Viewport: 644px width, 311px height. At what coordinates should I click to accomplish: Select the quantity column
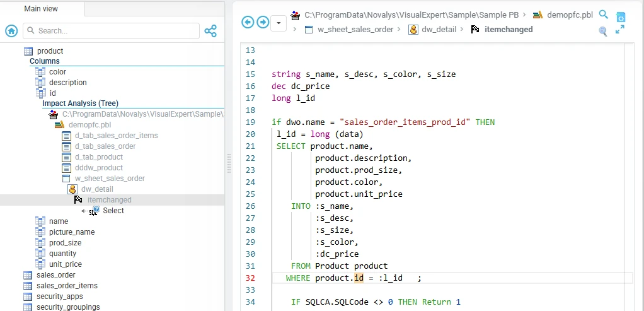click(x=62, y=254)
